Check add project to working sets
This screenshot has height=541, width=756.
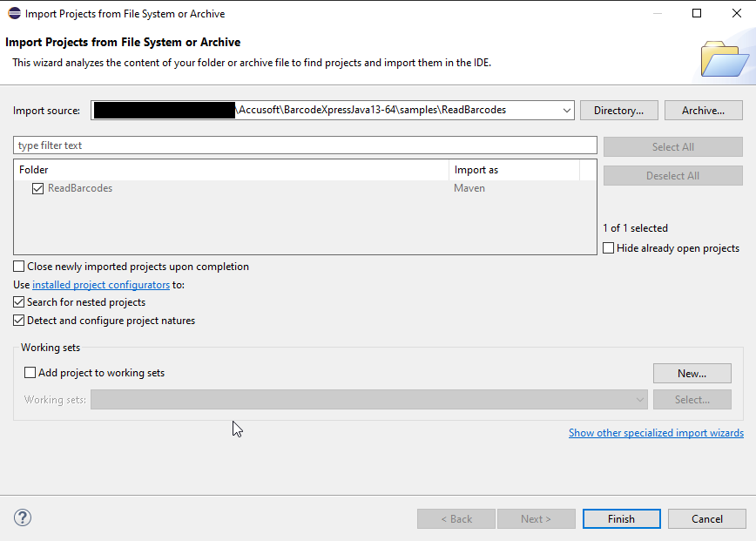pyautogui.click(x=30, y=372)
